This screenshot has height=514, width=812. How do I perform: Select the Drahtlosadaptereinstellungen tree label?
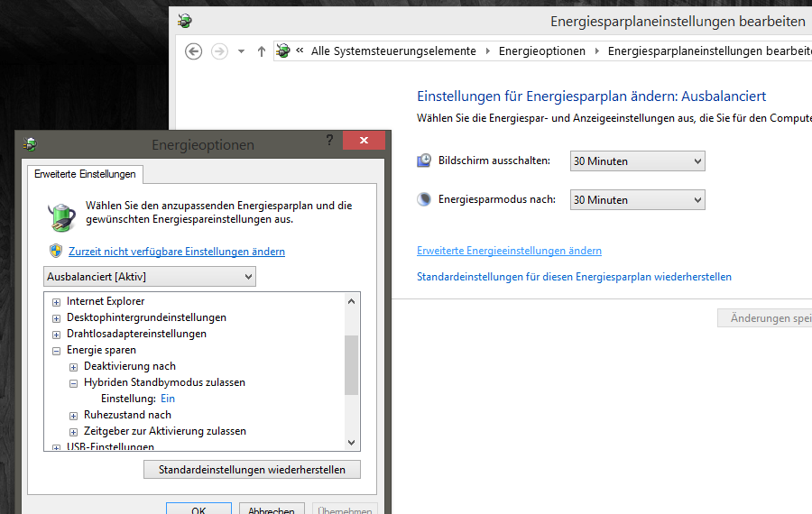(137, 334)
